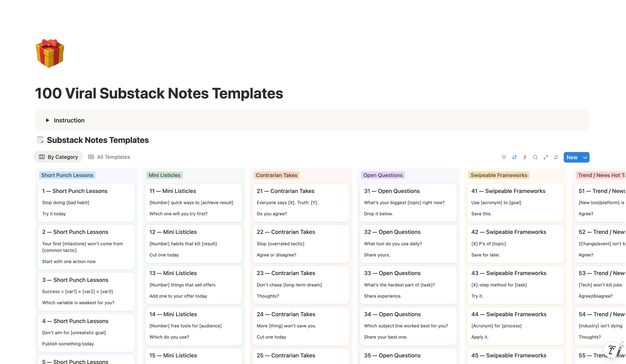Viewport: 626px width, 364px height.
Task: Click the Contrarian Takes column label
Action: pyautogui.click(x=277, y=175)
